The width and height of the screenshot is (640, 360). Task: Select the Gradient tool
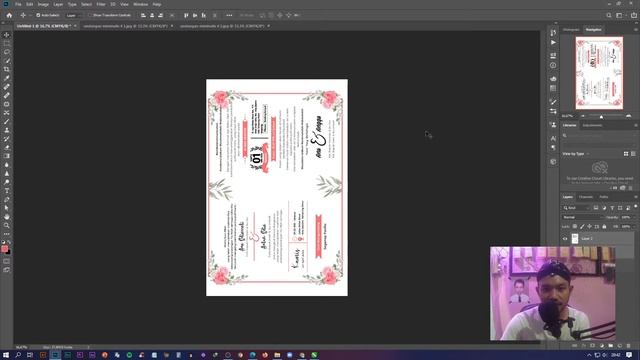tap(7, 156)
